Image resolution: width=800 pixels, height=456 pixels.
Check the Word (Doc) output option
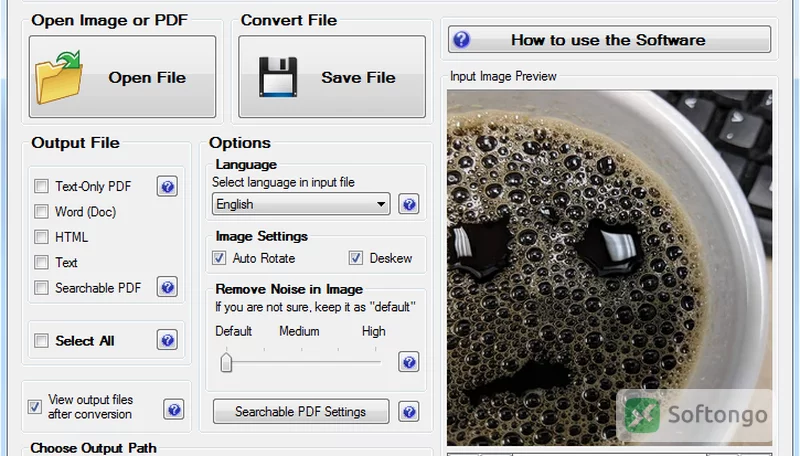coord(41,211)
